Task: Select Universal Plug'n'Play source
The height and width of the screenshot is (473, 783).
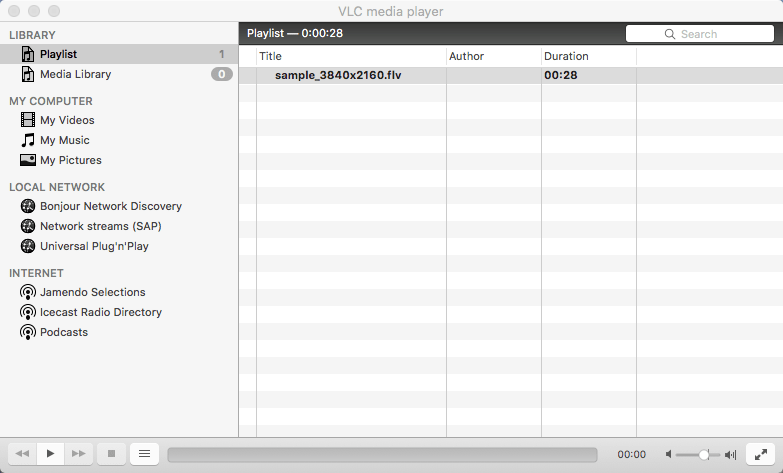Action: (94, 246)
